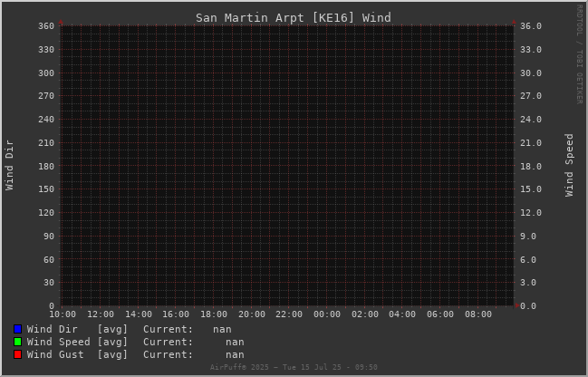Viewport: 588px width, 377px height.
Task: Click the AirPuff 2025 timestamp footer text
Action: coord(294,367)
